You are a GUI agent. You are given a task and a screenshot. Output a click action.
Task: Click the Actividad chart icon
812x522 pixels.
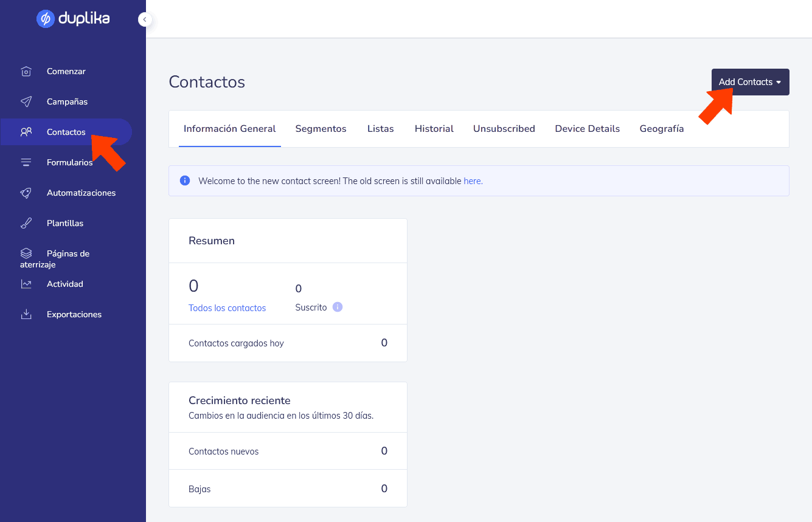pos(26,284)
